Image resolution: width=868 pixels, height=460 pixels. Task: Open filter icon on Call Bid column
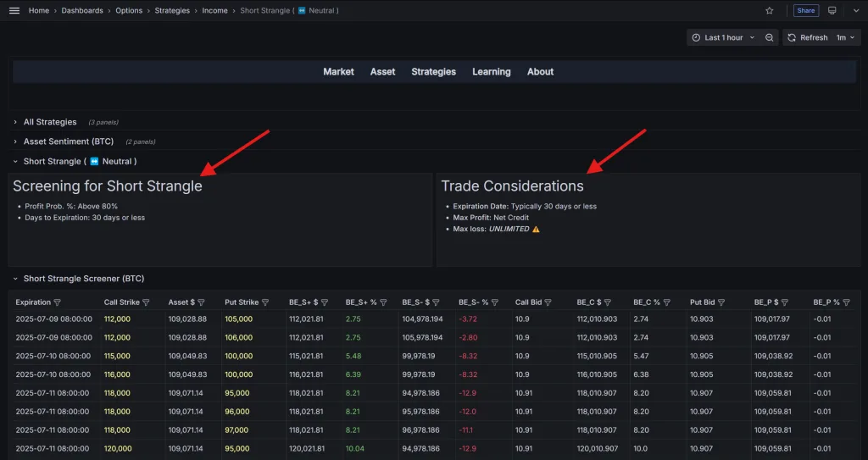548,302
